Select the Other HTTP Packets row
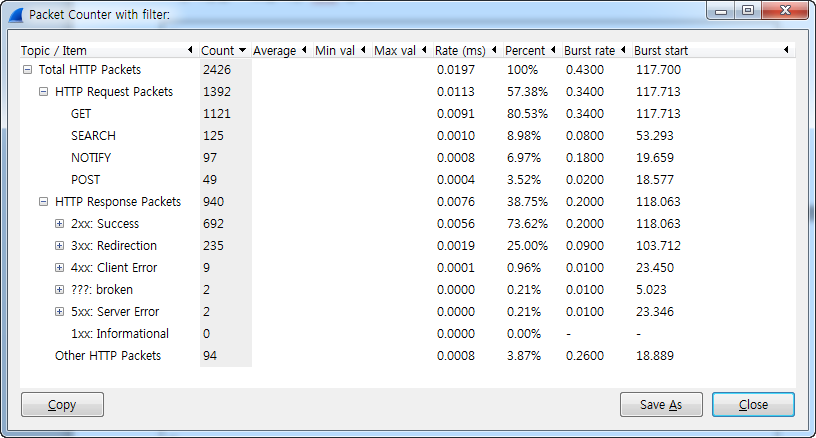 pyautogui.click(x=107, y=356)
